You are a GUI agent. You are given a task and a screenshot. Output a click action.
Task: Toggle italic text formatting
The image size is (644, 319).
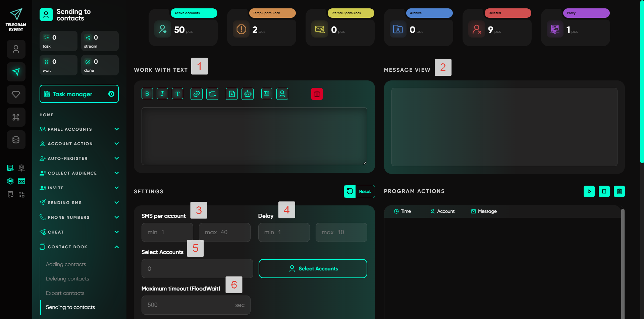(162, 94)
